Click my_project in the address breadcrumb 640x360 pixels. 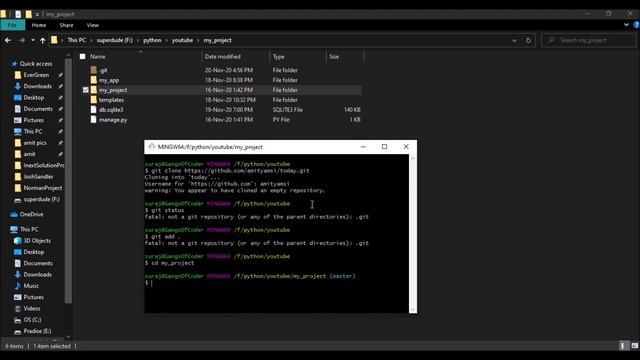(218, 40)
